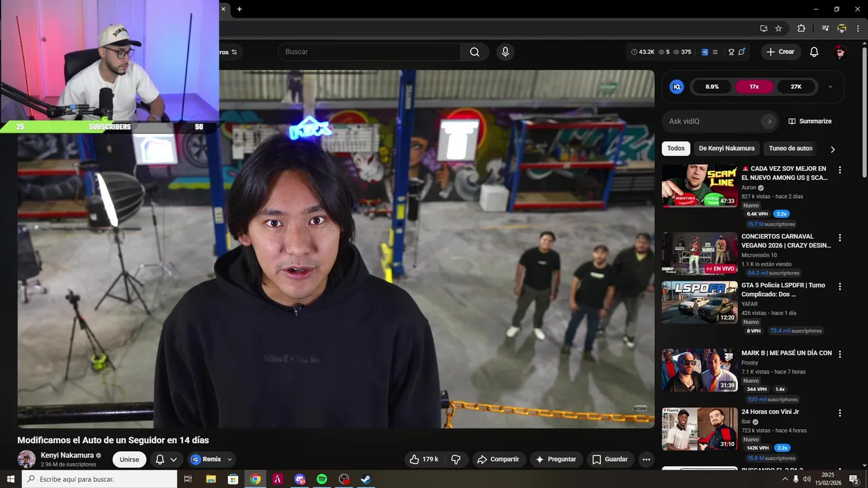Click the Windows taskbar search box

point(100,479)
